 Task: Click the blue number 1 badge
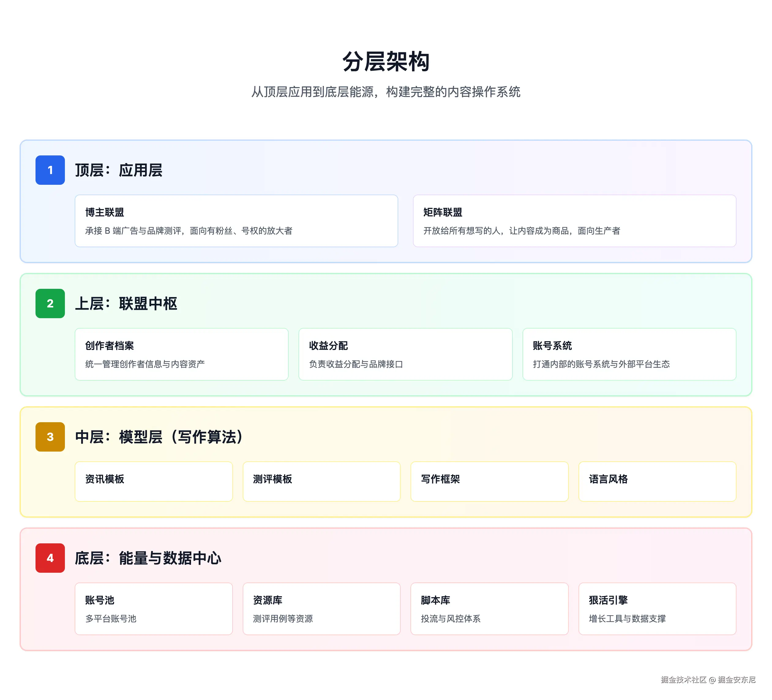click(x=50, y=170)
